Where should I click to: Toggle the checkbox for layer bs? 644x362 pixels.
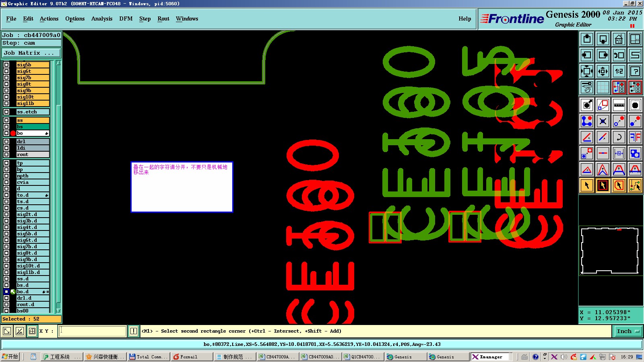coord(6,127)
